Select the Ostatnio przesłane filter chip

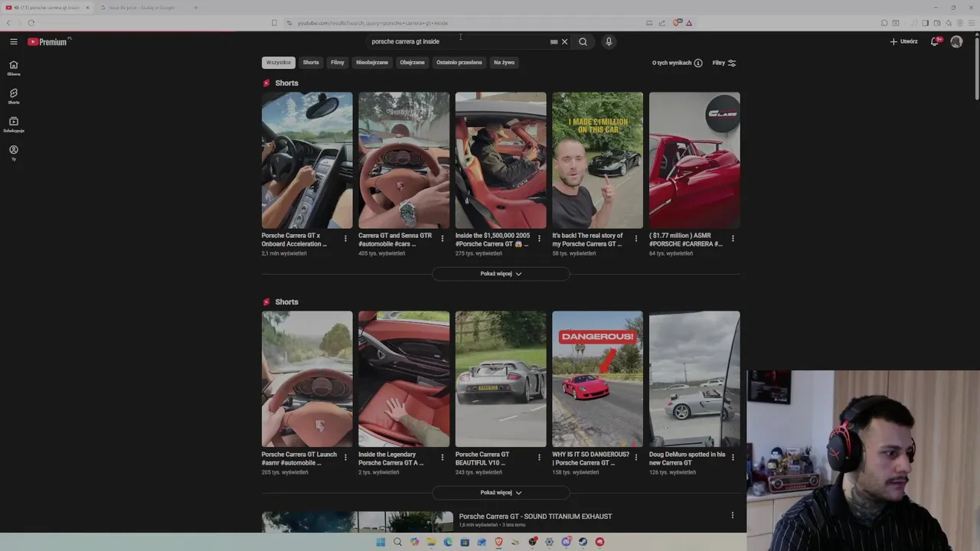(x=459, y=63)
